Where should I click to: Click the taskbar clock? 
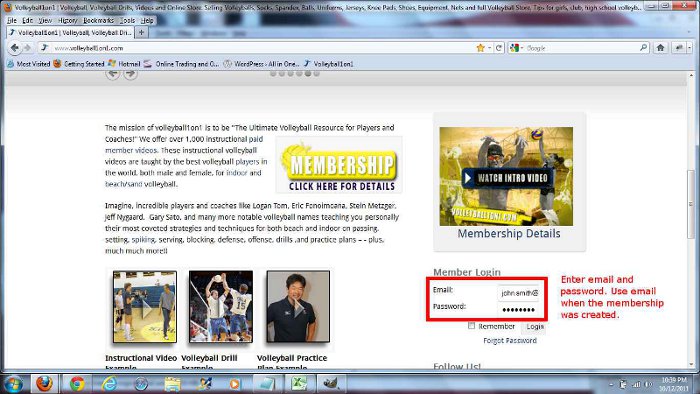pyautogui.click(x=674, y=384)
